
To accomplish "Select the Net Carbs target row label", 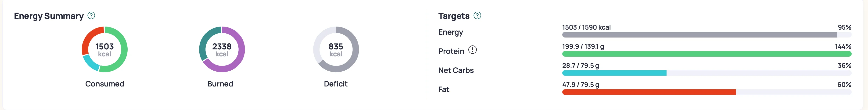I will point(456,70).
